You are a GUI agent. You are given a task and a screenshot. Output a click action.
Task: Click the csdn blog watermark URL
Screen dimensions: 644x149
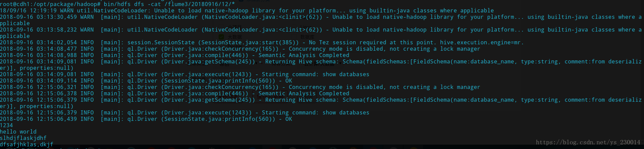point(588,142)
